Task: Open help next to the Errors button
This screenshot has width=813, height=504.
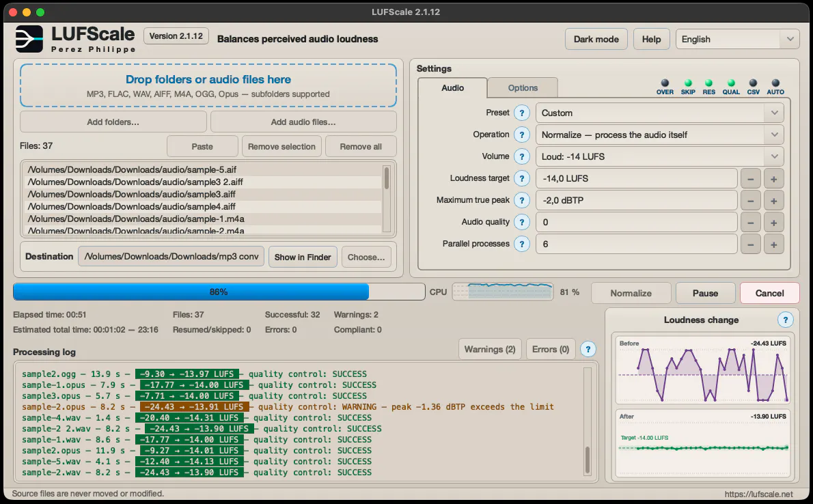Action: [588, 349]
